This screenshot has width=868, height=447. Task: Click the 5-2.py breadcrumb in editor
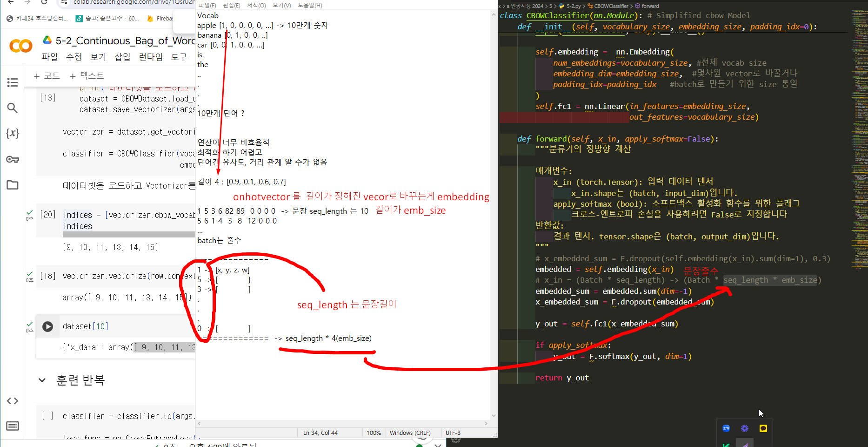click(x=570, y=6)
